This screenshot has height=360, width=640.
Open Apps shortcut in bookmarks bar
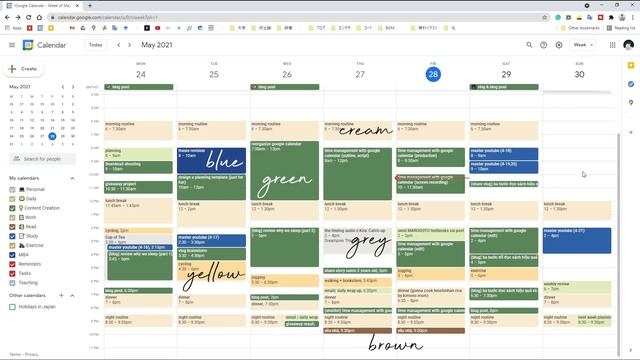(x=13, y=28)
